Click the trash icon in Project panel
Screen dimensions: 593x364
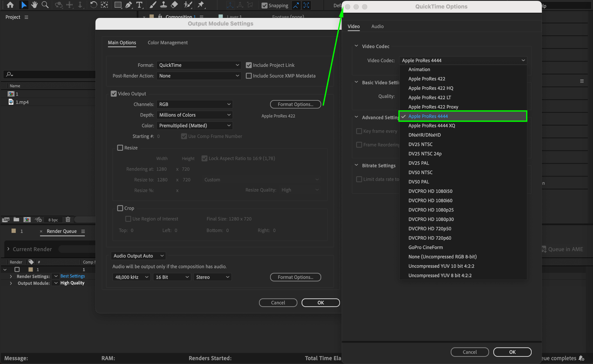click(68, 220)
